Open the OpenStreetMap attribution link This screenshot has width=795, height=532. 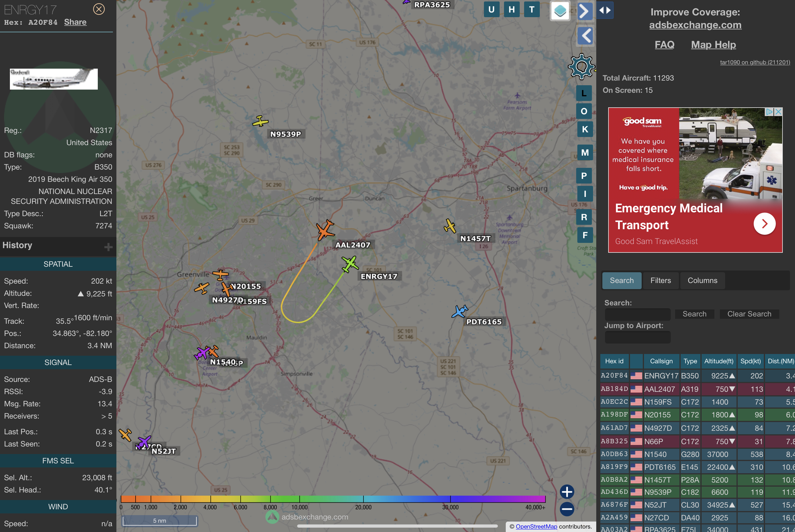[536, 526]
